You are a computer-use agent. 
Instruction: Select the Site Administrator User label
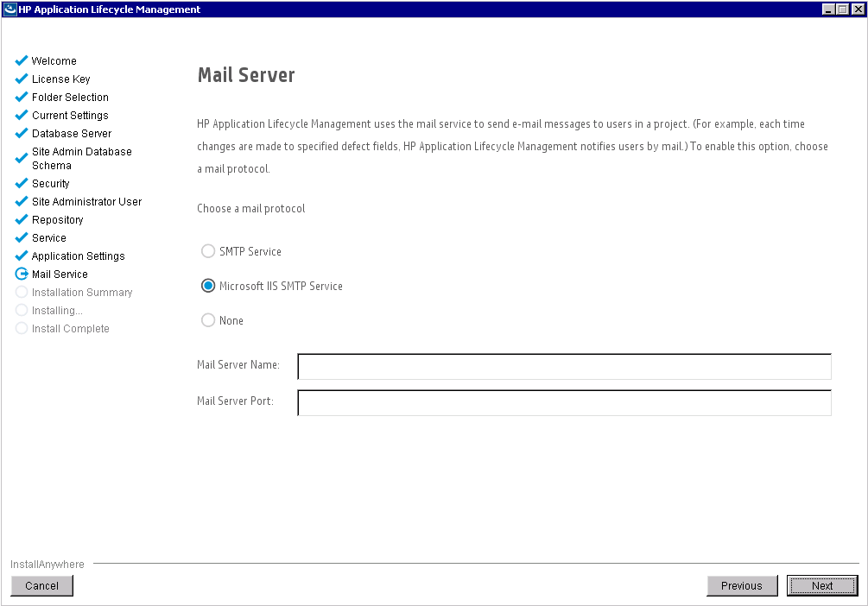pos(87,201)
